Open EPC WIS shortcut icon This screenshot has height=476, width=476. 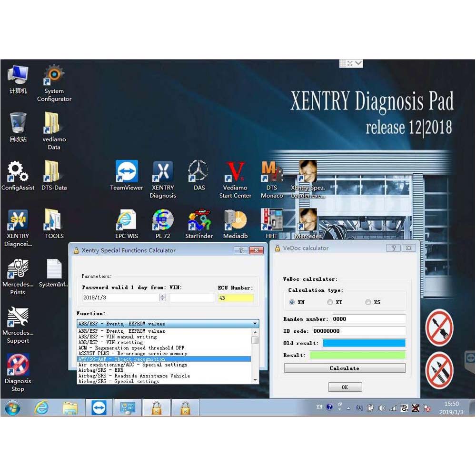126,224
